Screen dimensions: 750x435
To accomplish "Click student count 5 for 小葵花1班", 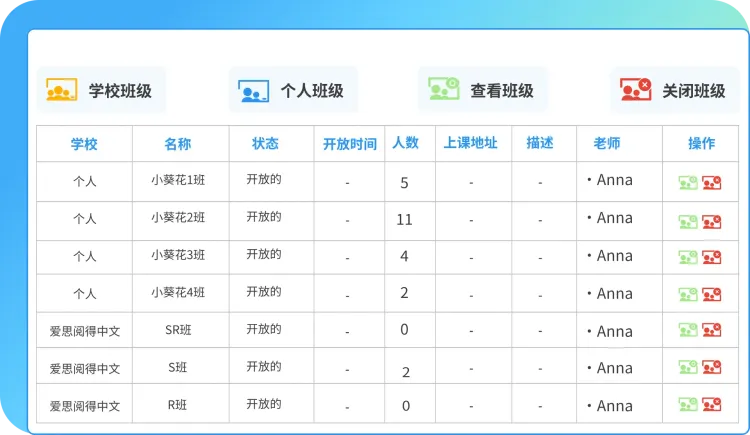I will tap(404, 183).
